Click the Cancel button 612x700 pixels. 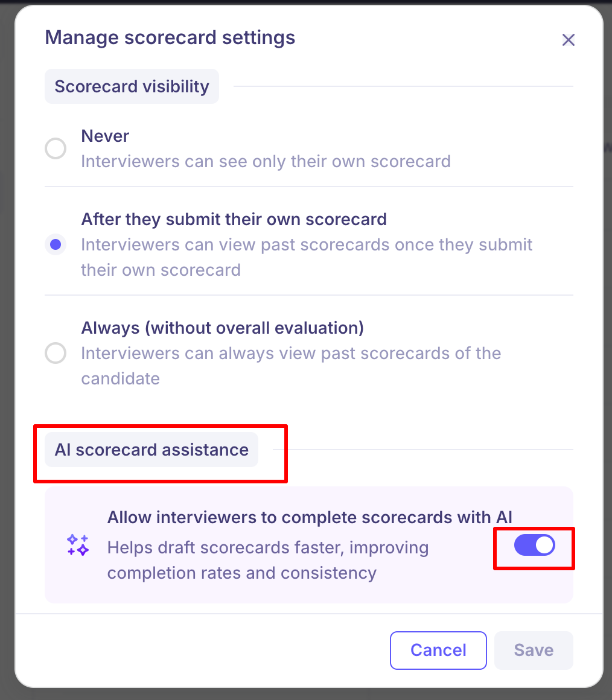[x=438, y=650]
